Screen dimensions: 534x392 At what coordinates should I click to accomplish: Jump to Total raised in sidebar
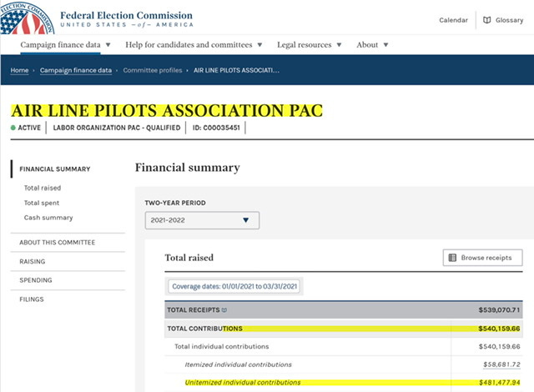43,188
